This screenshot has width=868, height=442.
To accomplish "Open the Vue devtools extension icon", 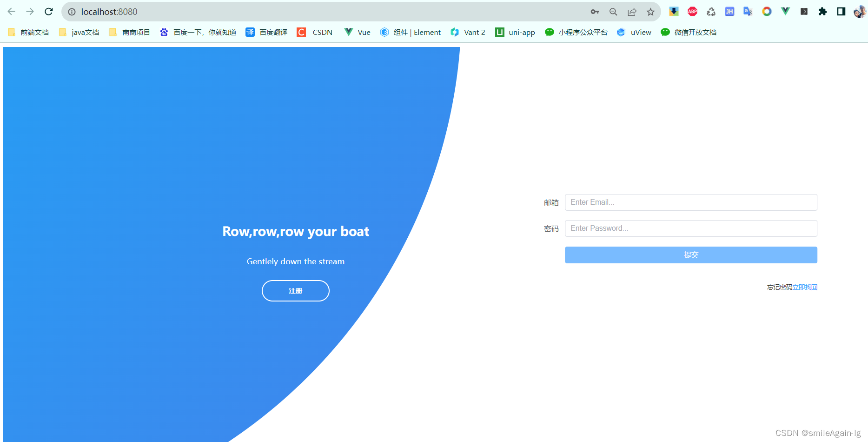I will click(785, 12).
